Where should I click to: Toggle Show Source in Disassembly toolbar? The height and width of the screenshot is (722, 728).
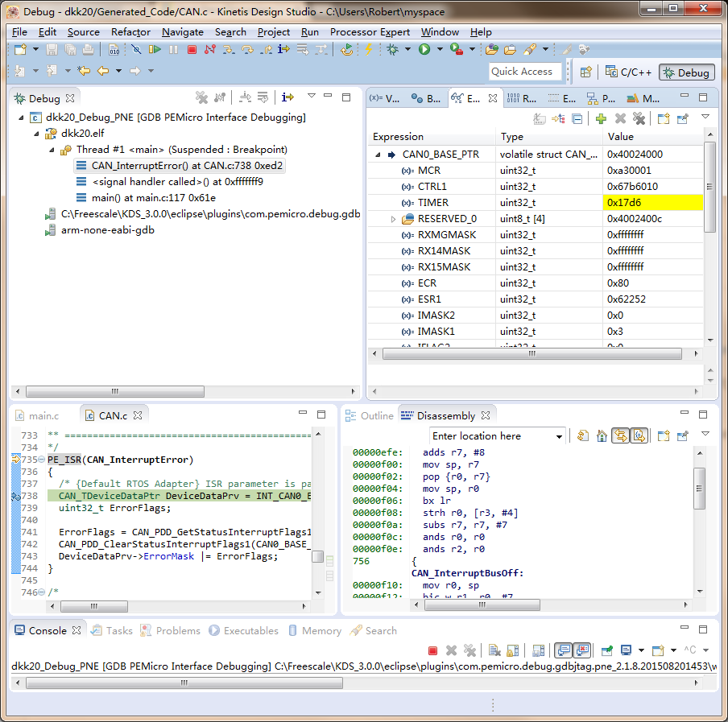click(x=639, y=435)
